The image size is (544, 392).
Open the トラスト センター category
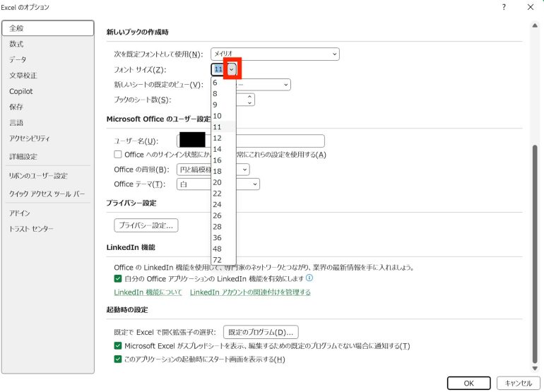tap(31, 229)
